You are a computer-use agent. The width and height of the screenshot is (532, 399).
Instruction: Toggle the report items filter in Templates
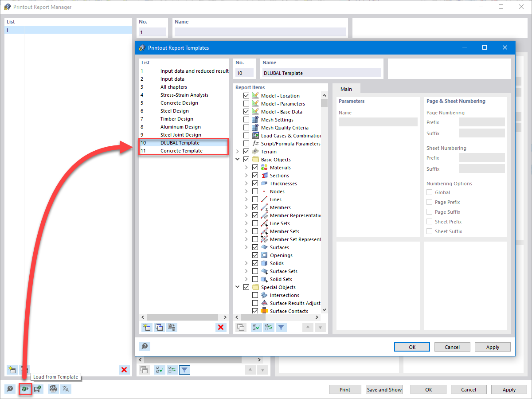pos(281,328)
